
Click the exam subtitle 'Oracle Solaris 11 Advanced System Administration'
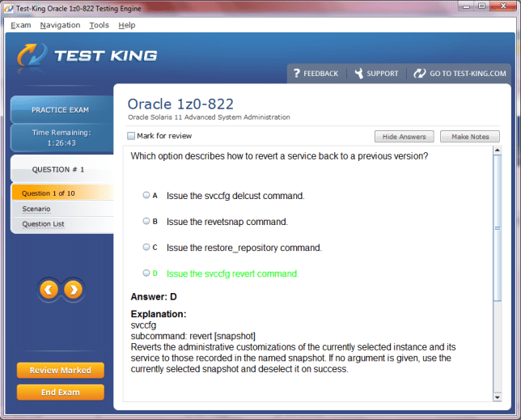(209, 117)
